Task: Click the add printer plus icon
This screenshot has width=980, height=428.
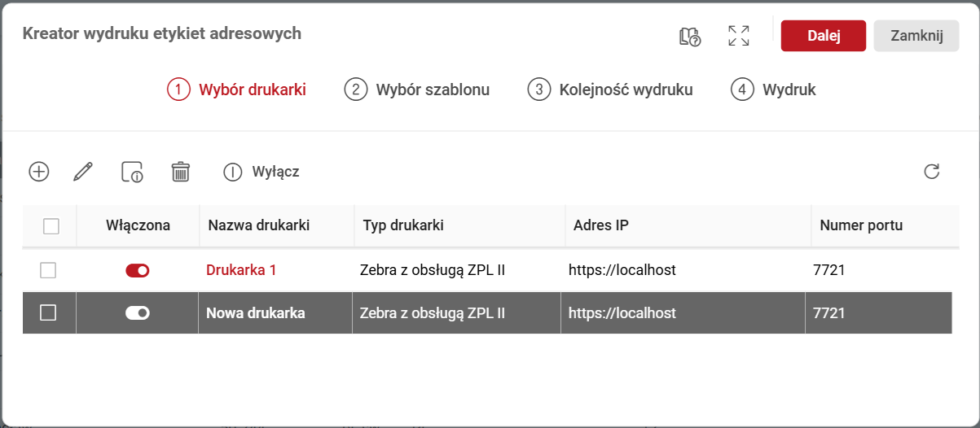Action: [x=39, y=172]
